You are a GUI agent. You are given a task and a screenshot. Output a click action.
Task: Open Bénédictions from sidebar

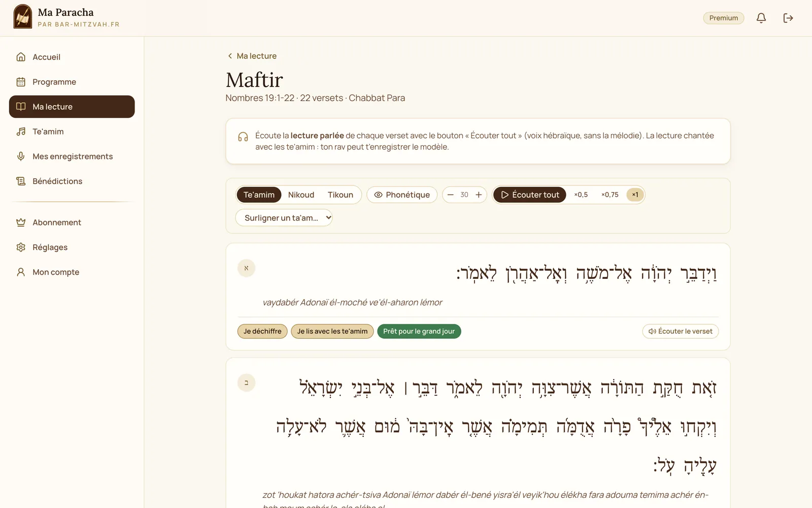72,181
